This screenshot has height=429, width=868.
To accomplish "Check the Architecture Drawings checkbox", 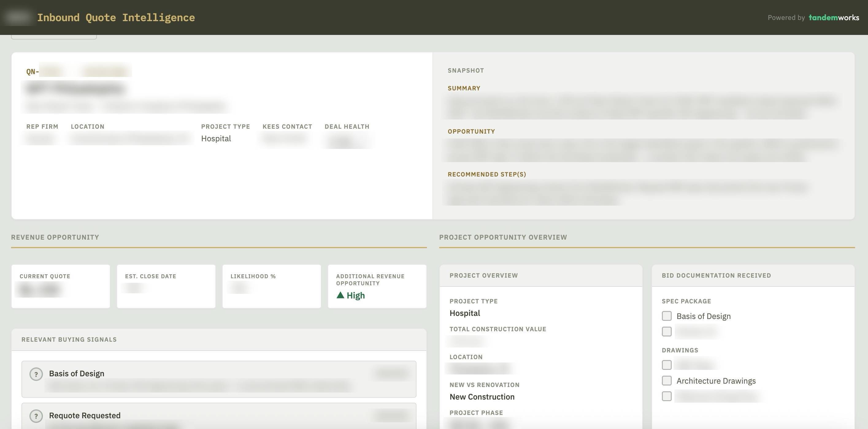I will 666,381.
